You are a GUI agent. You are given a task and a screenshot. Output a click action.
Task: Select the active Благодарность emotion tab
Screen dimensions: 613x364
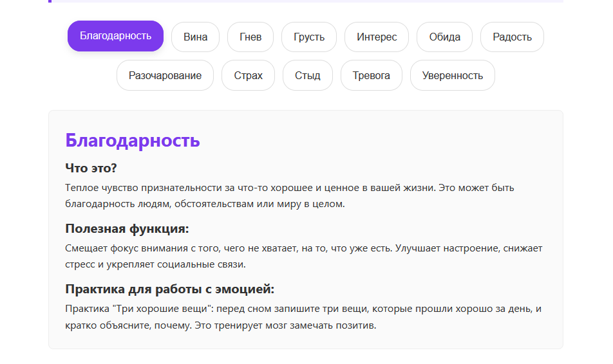pyautogui.click(x=116, y=36)
